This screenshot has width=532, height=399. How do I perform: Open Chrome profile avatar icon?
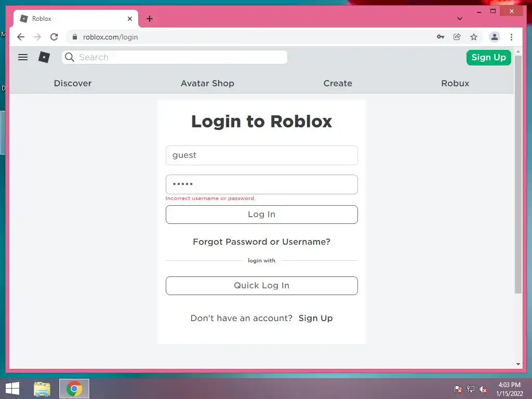(x=495, y=37)
